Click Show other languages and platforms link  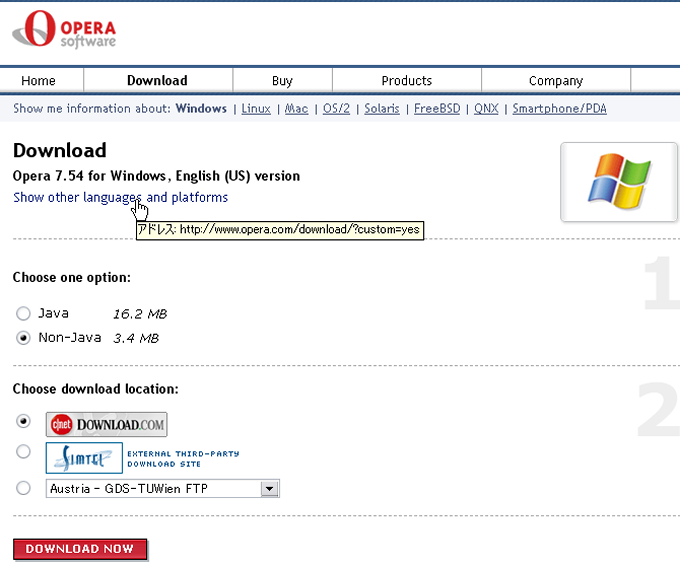(120, 198)
